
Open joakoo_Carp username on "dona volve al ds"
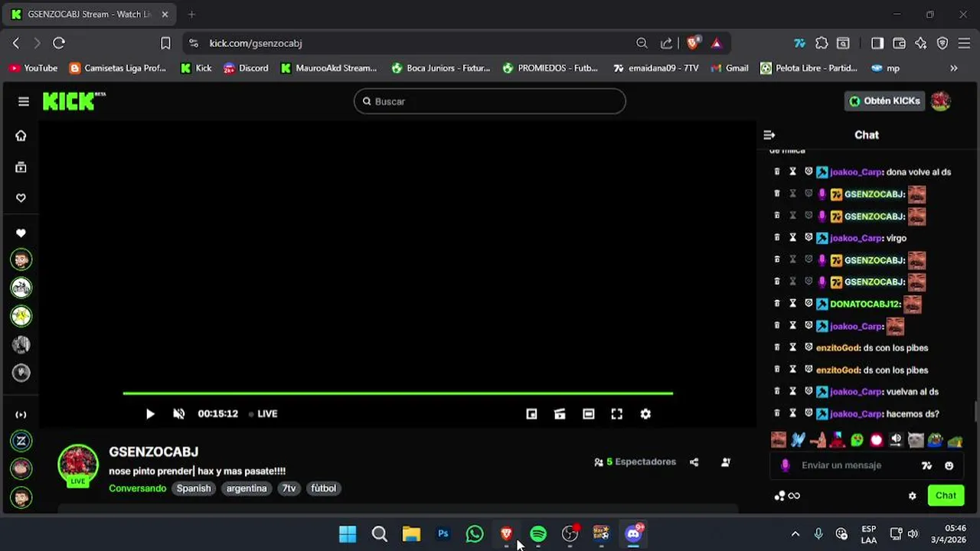tap(857, 172)
